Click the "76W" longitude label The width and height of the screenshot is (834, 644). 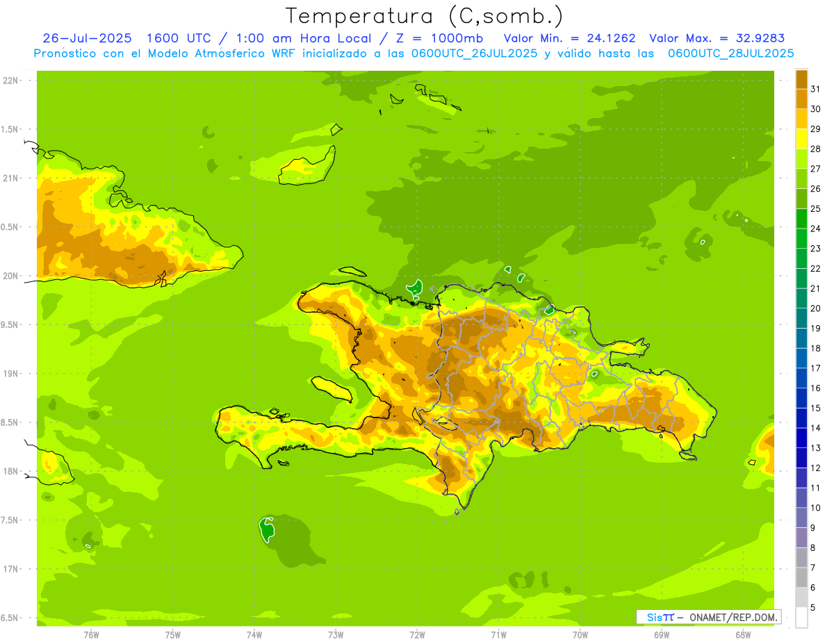pos(91,635)
